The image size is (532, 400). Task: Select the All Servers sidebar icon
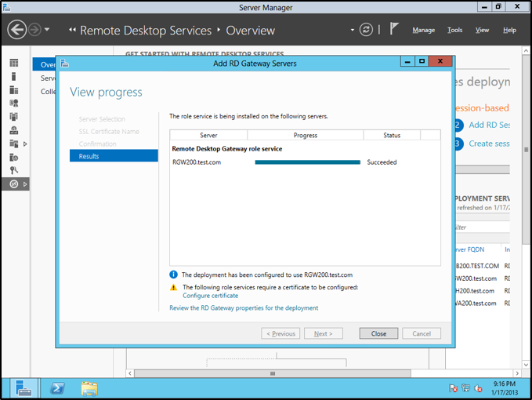tap(13, 90)
